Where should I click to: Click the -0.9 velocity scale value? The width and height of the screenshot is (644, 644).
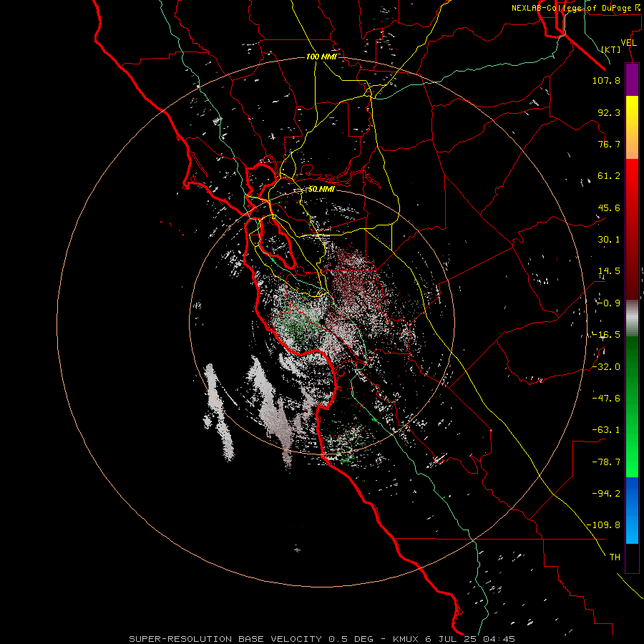[x=609, y=303]
